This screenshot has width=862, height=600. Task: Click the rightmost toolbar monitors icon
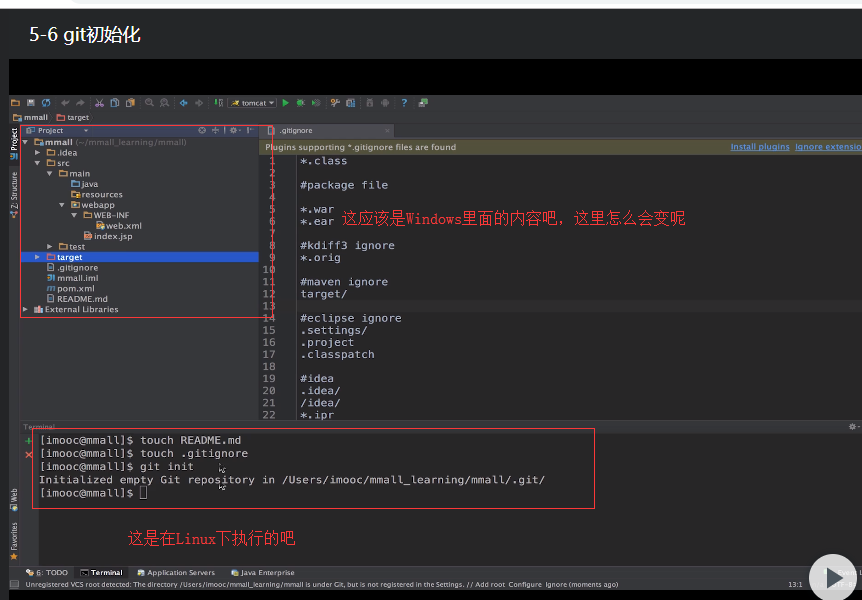click(x=423, y=103)
